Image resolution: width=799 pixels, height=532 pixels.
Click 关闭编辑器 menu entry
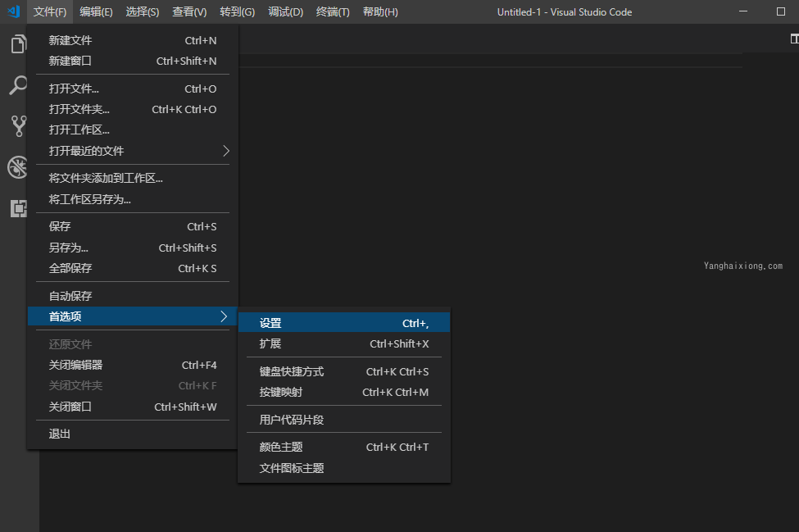[133, 365]
